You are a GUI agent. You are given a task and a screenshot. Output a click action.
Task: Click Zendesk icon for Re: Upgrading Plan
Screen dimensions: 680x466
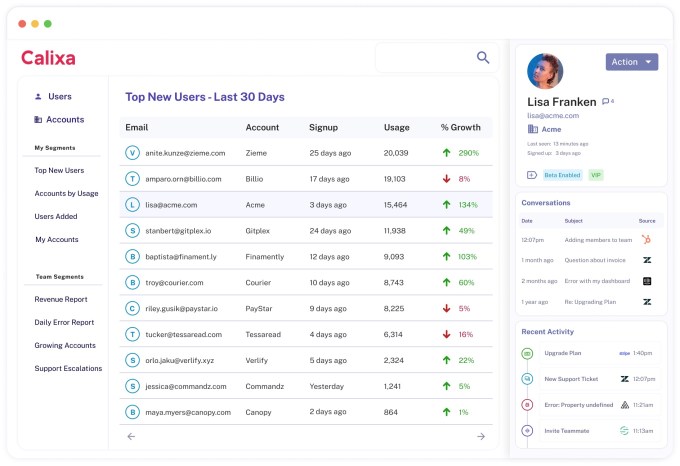point(647,302)
